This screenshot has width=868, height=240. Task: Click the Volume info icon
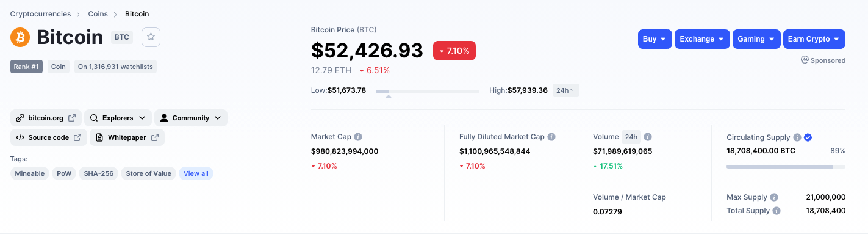point(648,137)
